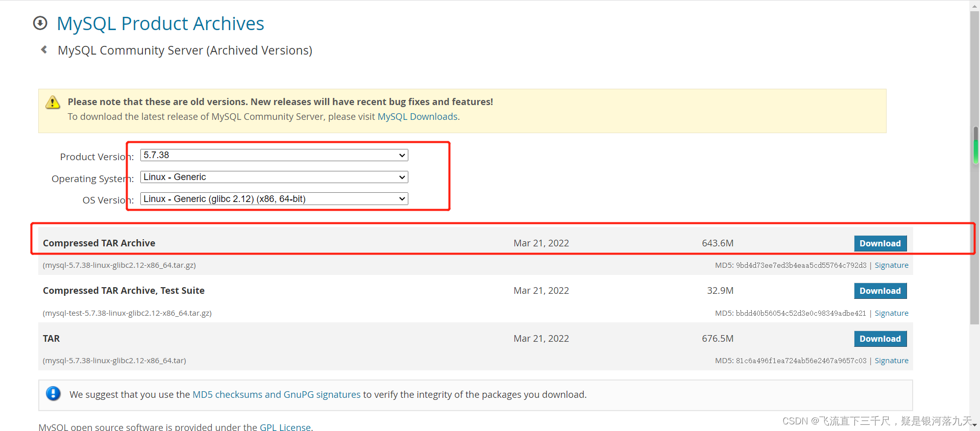Select filename mysql-5.7.38-linux-glibc2.12-x86_64.tar text
Image resolution: width=980 pixels, height=431 pixels.
tap(114, 361)
